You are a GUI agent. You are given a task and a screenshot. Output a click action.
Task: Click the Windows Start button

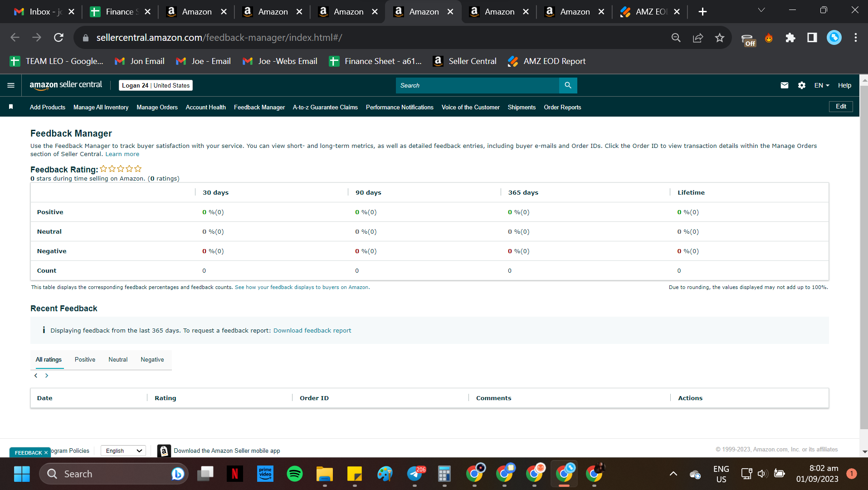coord(22,474)
